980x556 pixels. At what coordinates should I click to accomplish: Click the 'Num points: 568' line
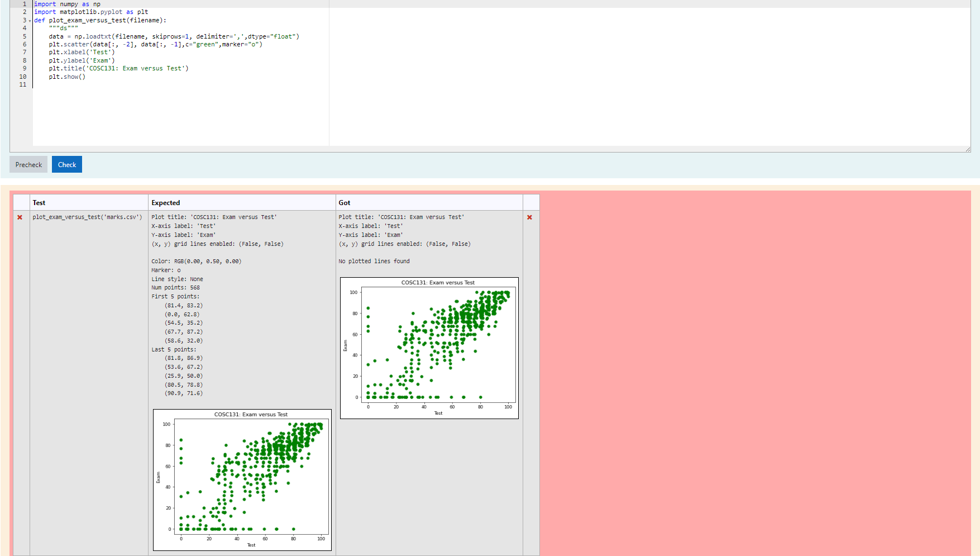[x=175, y=288]
